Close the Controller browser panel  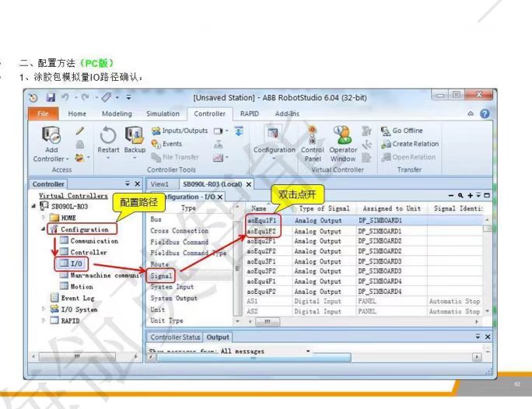coord(138,184)
